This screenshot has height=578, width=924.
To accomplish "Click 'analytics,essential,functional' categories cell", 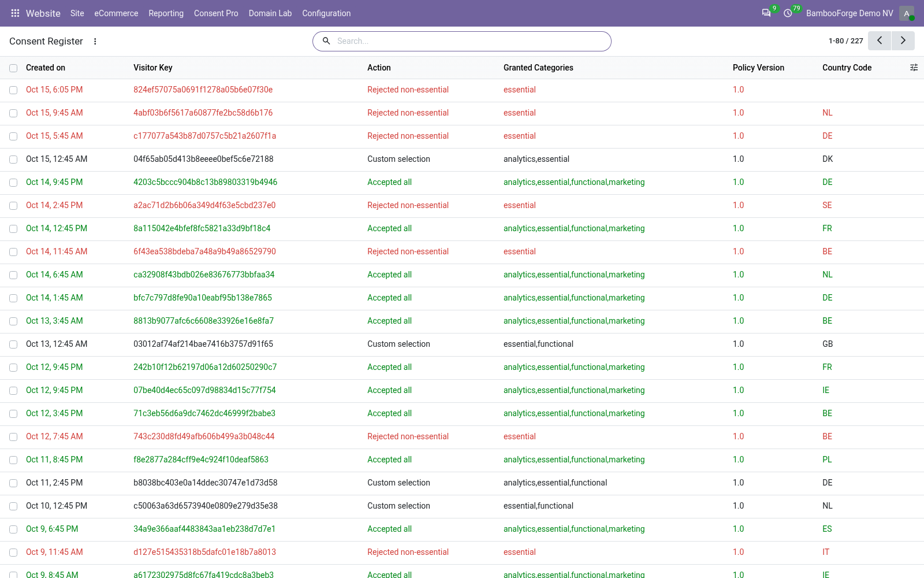I will 555,483.
